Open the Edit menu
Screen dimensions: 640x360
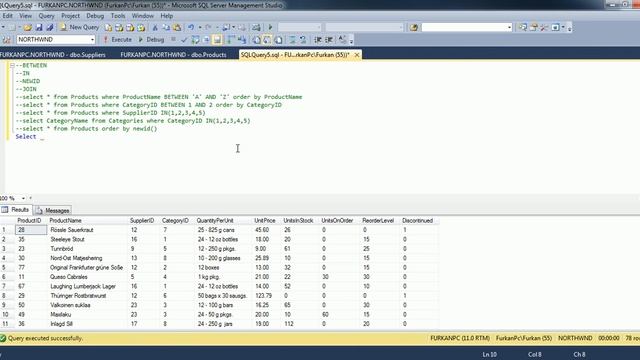coord(7,16)
